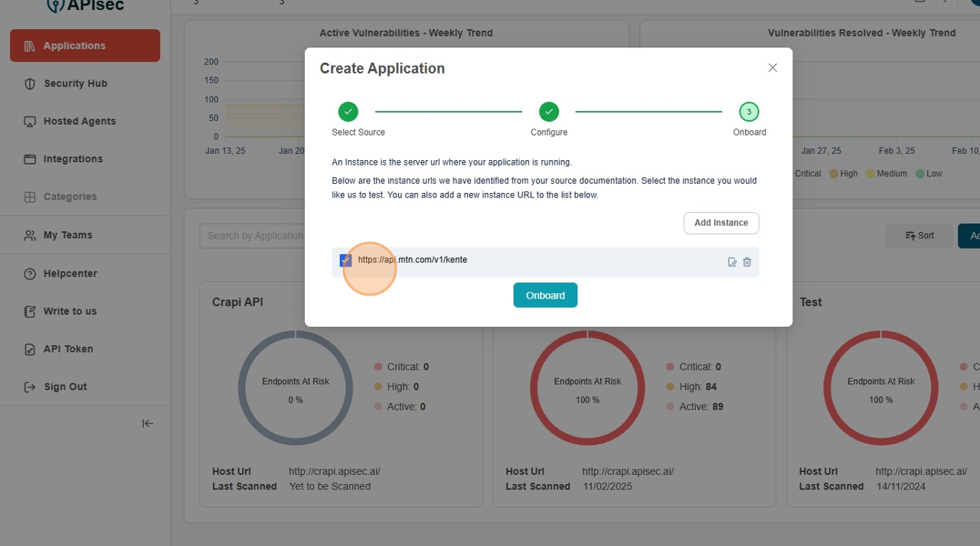Go to My Teams menu item

coord(67,235)
